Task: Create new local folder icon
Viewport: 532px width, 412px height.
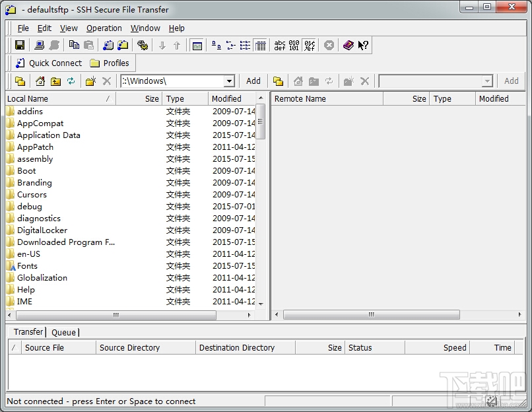Action: [90, 81]
